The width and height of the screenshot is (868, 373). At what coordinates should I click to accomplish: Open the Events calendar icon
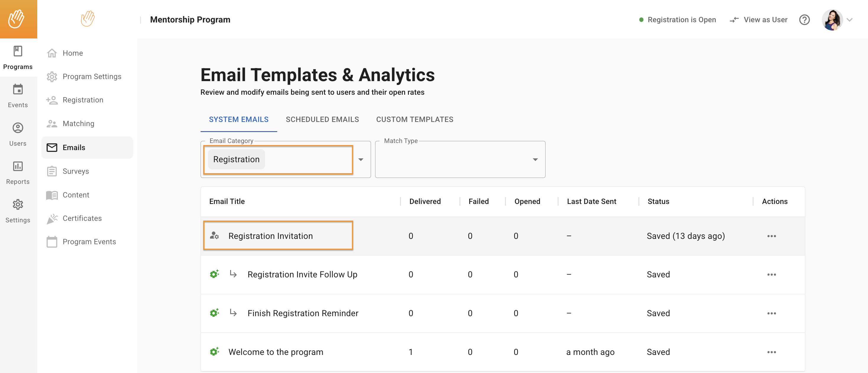18,90
